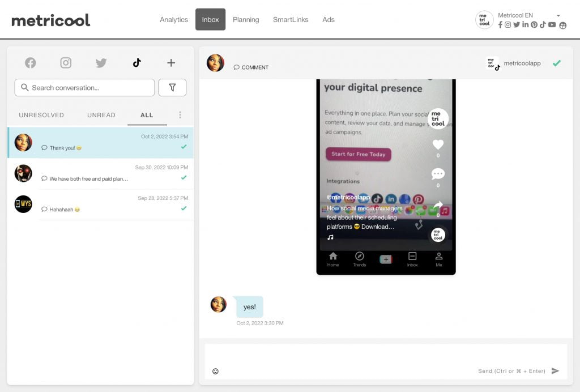
Task: Click the avatar beside the 'yes!' comment
Action: tap(219, 304)
